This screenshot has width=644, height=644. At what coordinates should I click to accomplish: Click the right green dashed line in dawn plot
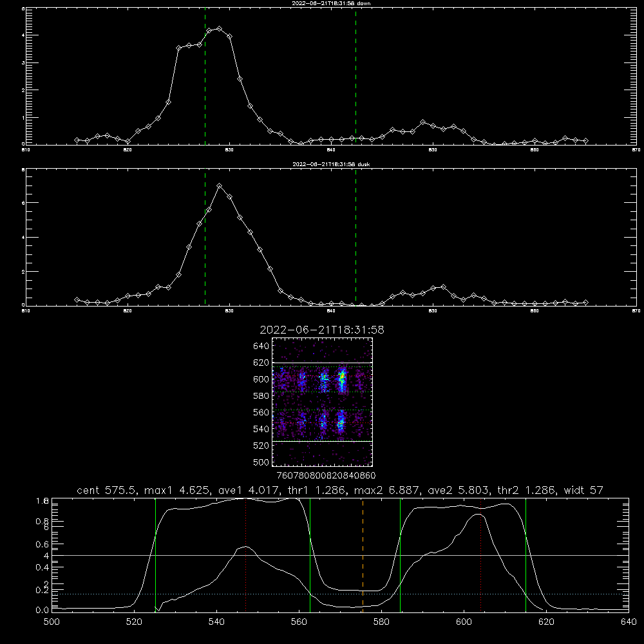click(x=355, y=78)
